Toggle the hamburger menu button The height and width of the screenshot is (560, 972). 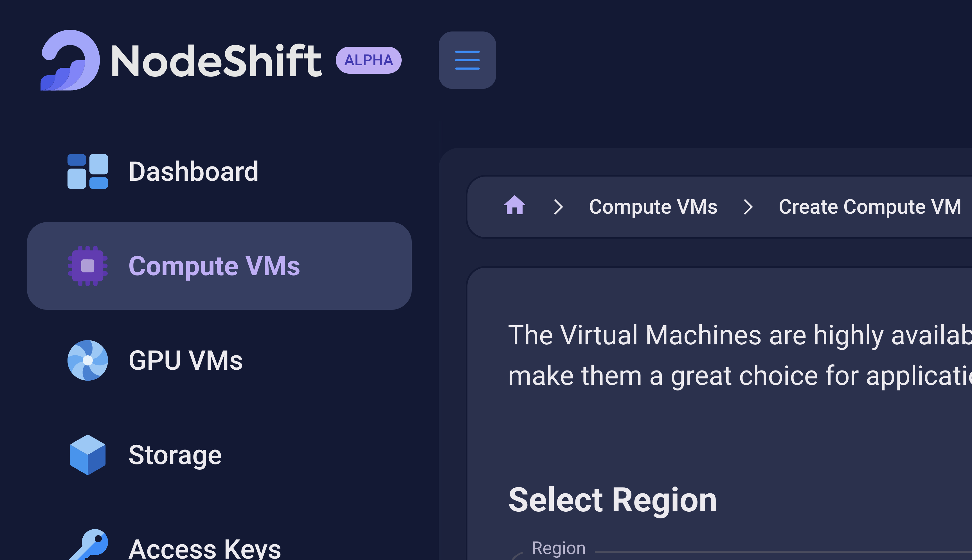point(467,60)
